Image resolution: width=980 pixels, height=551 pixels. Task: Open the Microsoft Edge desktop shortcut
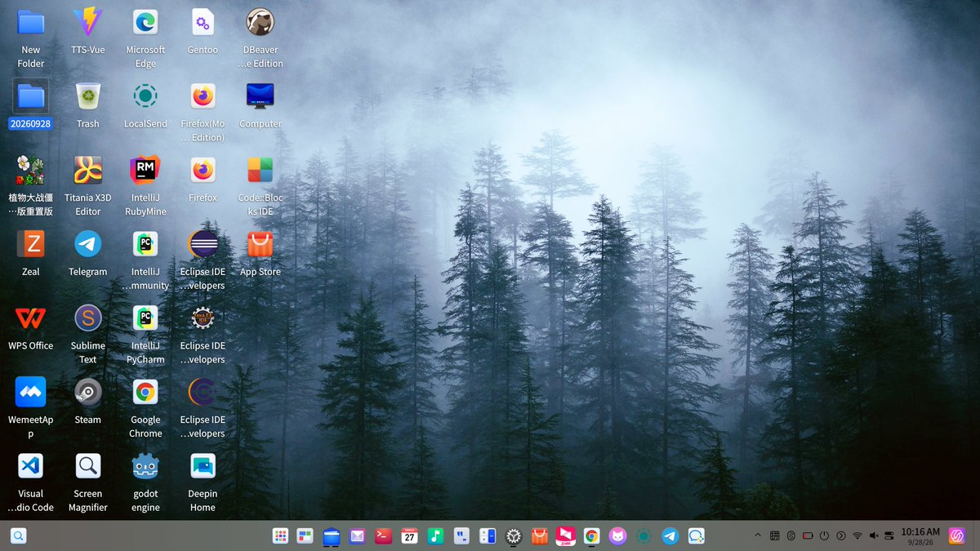click(145, 22)
